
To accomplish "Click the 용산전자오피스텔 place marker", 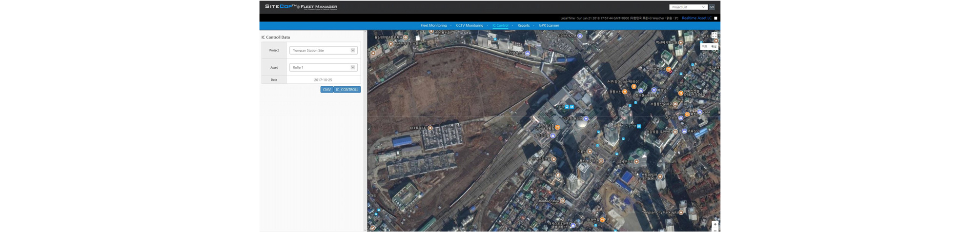I will (x=390, y=43).
